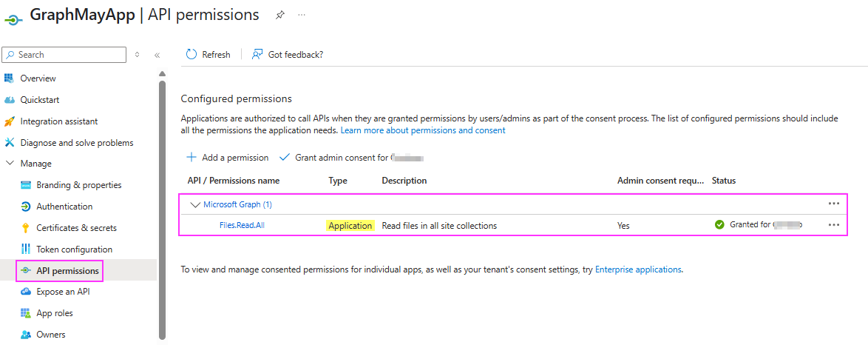868x345 pixels.
Task: Open Certificates & secrets text
Action: 76,228
